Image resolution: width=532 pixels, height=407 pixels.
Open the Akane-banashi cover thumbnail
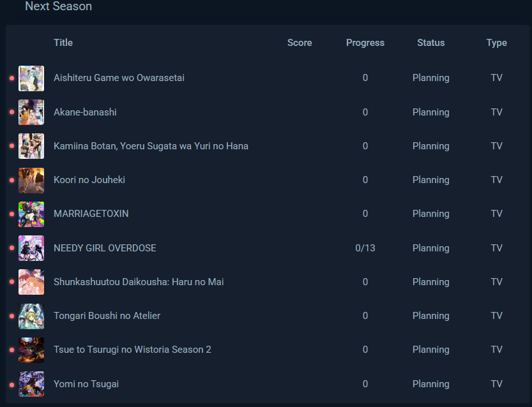31,112
